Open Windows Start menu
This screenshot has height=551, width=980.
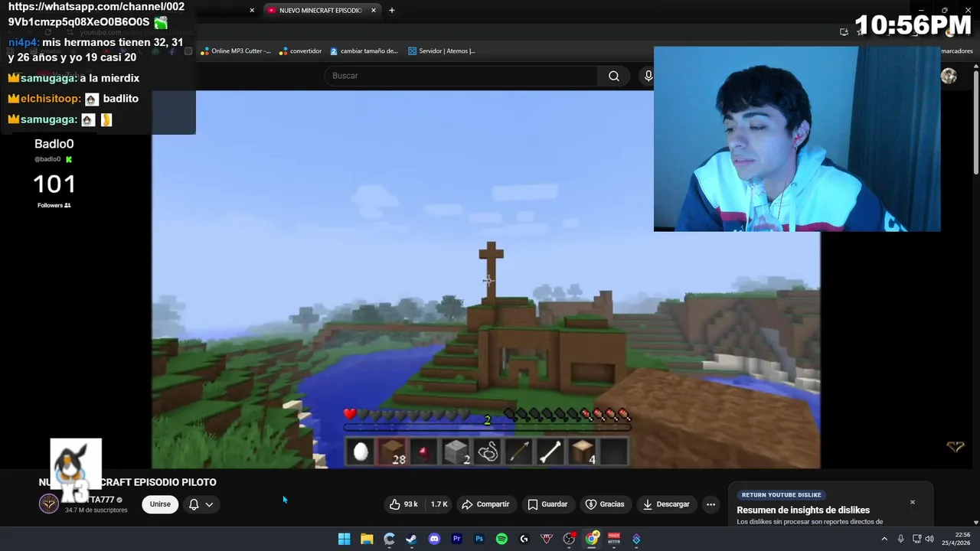345,539
